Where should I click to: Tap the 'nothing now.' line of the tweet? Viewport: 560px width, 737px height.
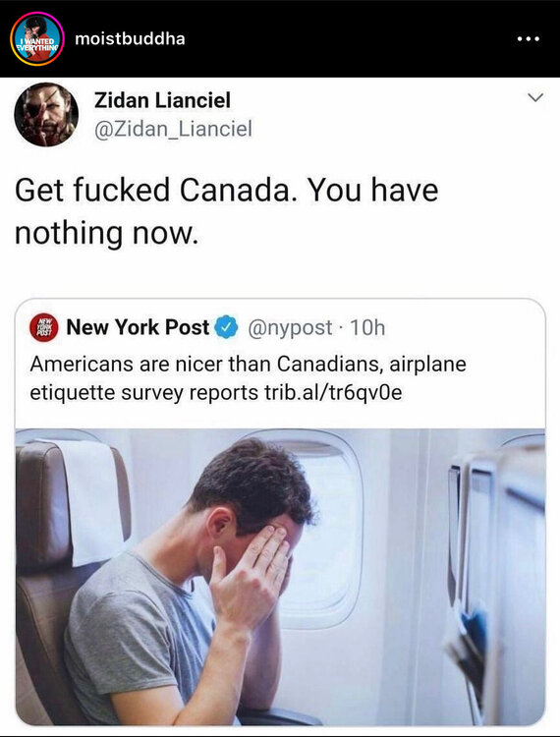(107, 233)
